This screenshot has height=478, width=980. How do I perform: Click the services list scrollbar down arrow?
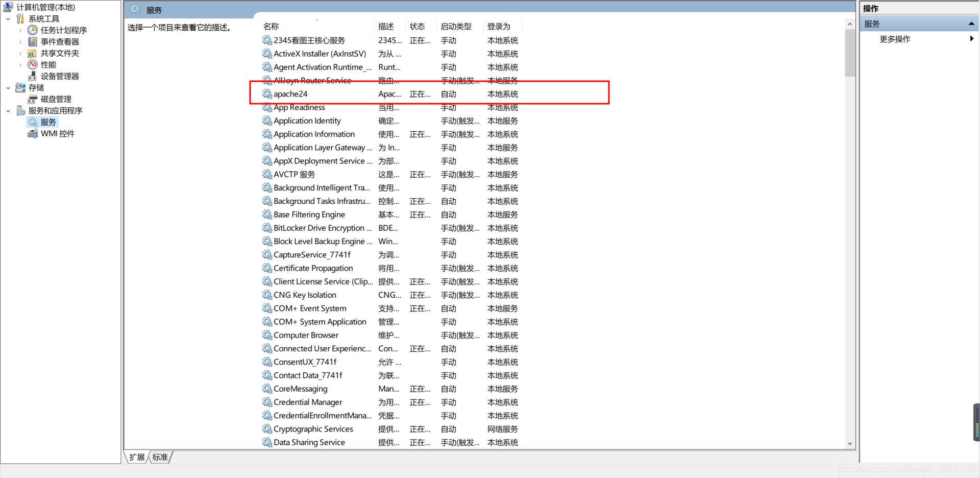pyautogui.click(x=850, y=443)
